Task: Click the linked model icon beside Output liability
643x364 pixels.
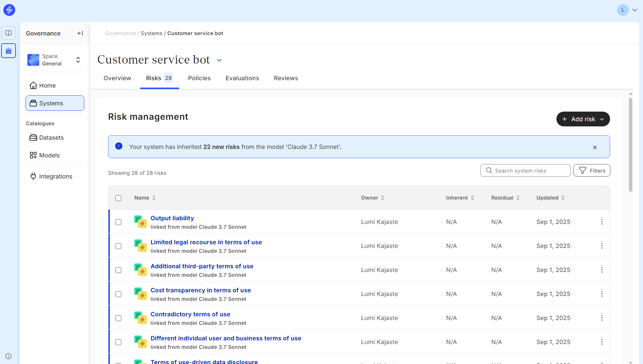Action: 140,222
